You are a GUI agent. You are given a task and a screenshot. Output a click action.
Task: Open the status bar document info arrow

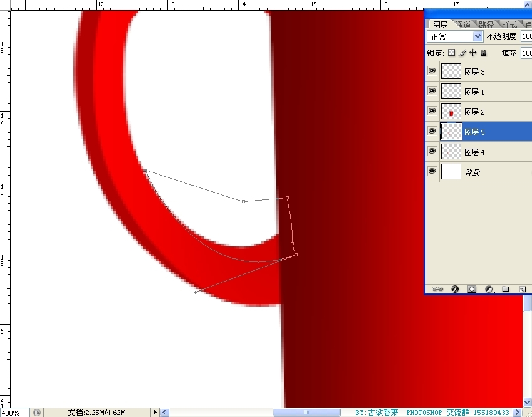[x=155, y=413]
